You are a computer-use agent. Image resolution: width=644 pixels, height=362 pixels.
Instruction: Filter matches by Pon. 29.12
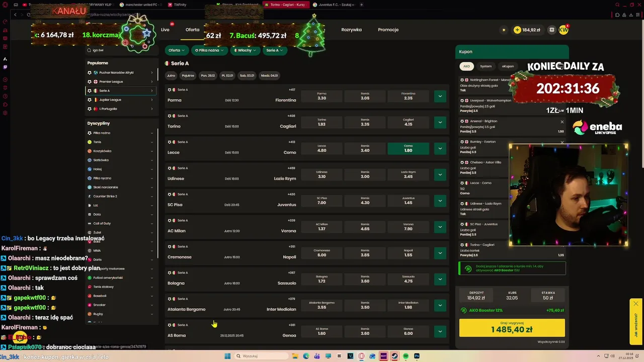coord(208,75)
